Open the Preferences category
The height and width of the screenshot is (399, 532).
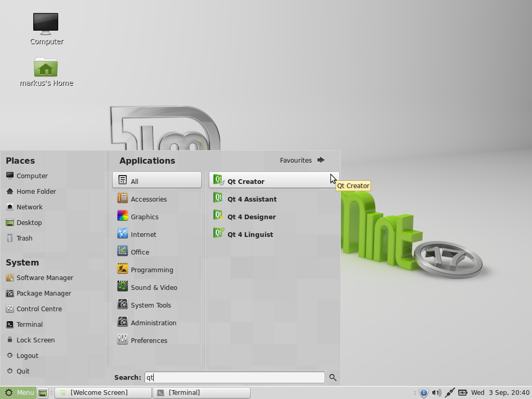pos(157,340)
